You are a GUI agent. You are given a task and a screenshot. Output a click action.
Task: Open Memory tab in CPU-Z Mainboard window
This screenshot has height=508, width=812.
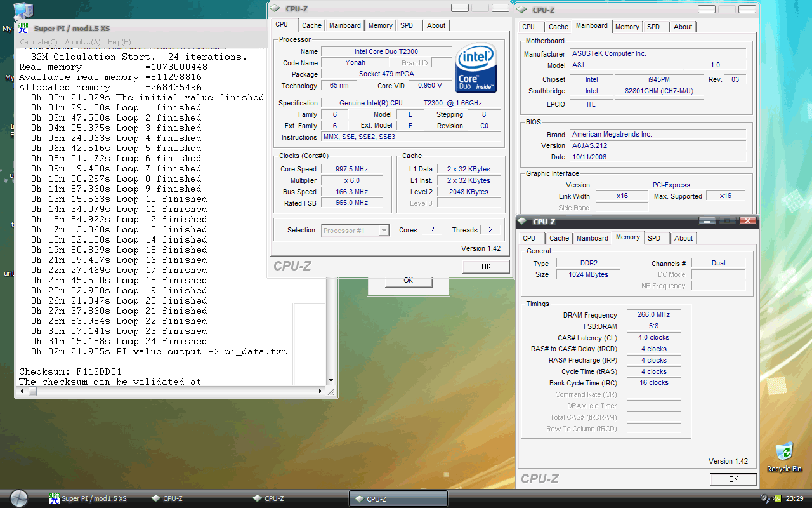627,27
